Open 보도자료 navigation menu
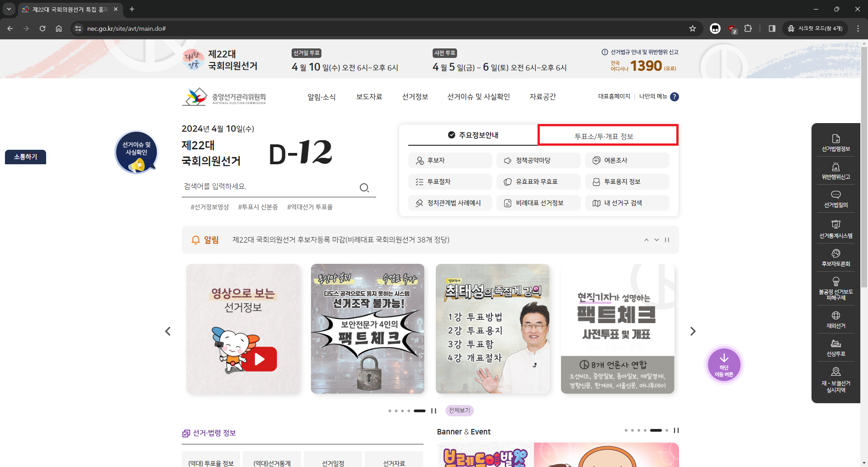The height and width of the screenshot is (467, 868). tap(369, 97)
